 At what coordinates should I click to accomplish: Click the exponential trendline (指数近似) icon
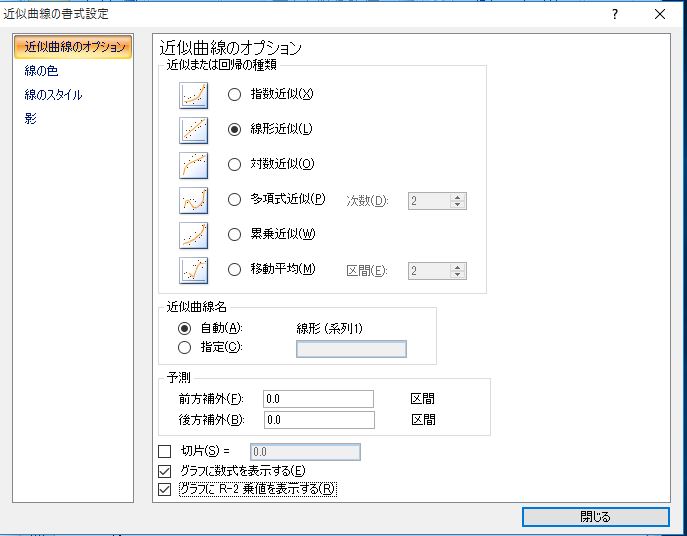click(x=193, y=95)
